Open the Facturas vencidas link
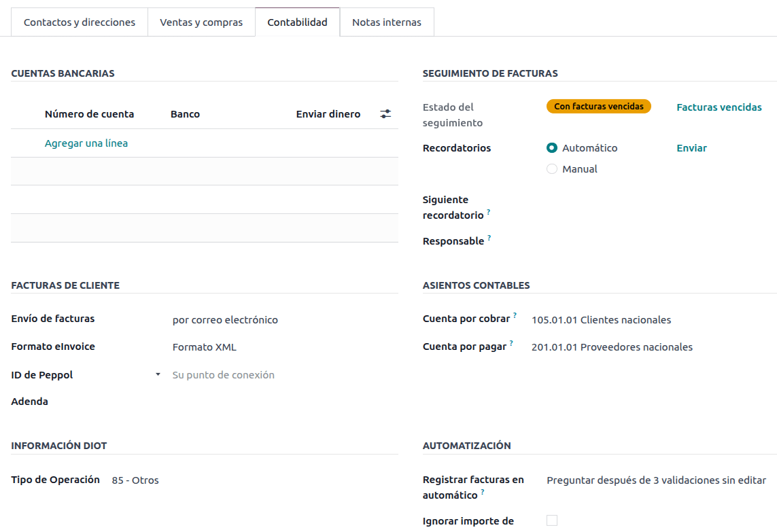The image size is (777, 532). [x=719, y=107]
